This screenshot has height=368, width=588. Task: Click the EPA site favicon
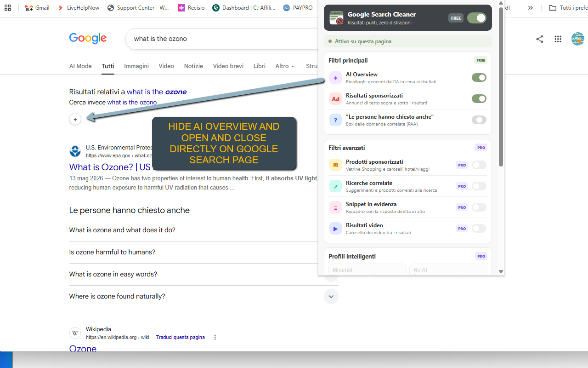click(x=75, y=151)
